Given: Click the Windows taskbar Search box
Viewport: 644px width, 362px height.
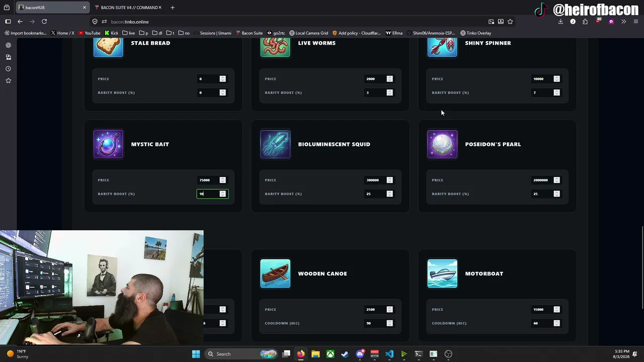Looking at the screenshot, I should click(240, 354).
